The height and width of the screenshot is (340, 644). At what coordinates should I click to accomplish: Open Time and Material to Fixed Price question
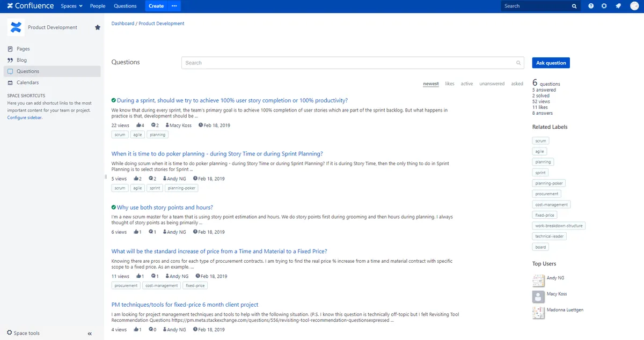(x=219, y=251)
